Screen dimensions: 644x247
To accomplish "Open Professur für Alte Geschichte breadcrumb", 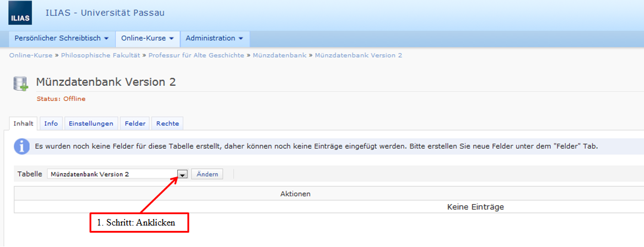I will (x=196, y=55).
